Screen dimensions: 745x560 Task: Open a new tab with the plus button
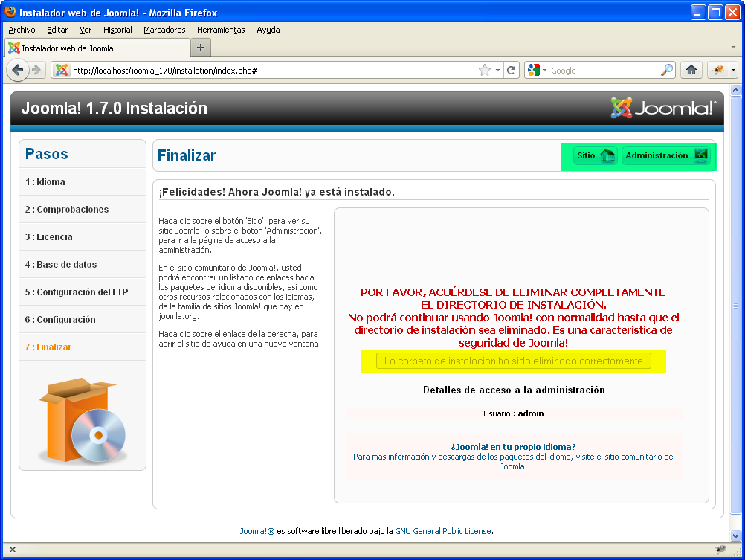[201, 48]
